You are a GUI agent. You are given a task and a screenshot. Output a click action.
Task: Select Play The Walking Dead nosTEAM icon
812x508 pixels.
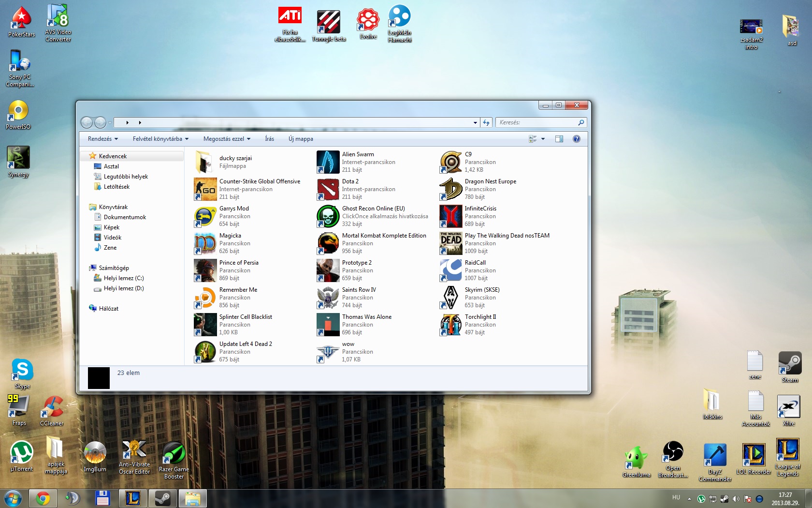click(450, 243)
